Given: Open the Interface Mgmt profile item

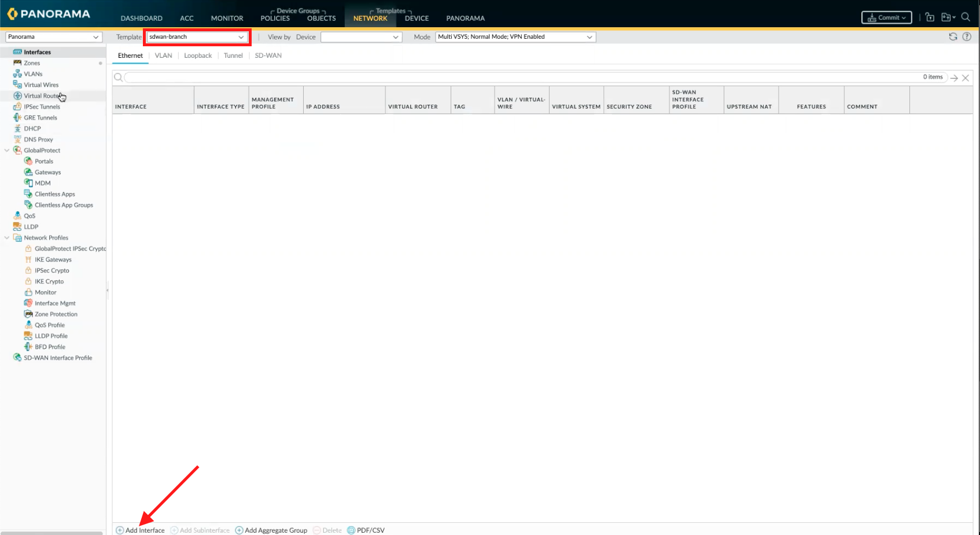Looking at the screenshot, I should tap(55, 303).
